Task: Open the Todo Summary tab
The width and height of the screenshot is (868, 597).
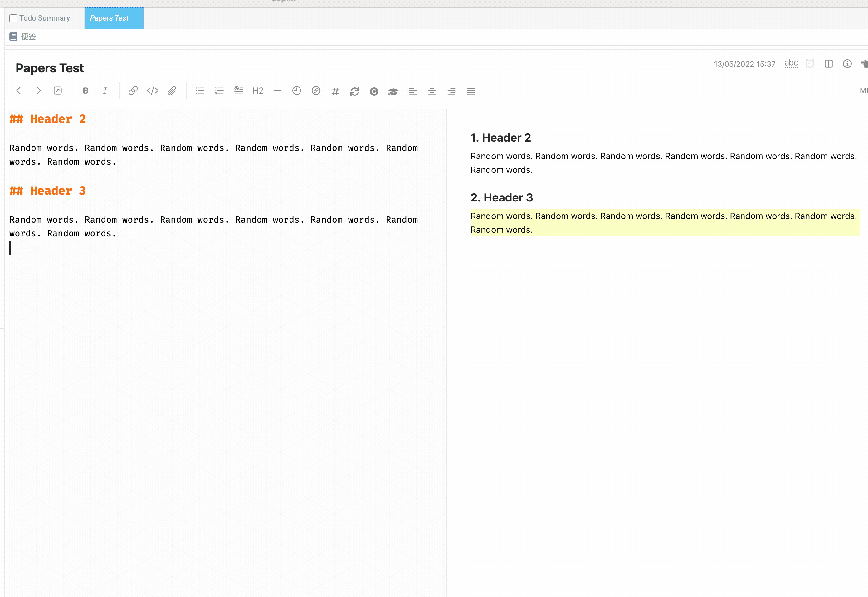Action: pos(45,18)
